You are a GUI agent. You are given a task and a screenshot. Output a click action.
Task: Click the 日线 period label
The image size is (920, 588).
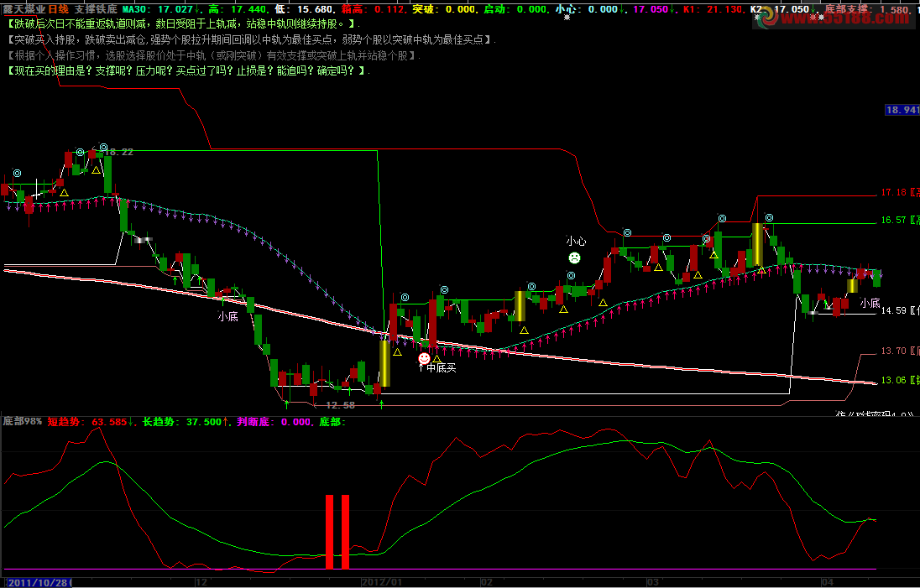(x=58, y=9)
